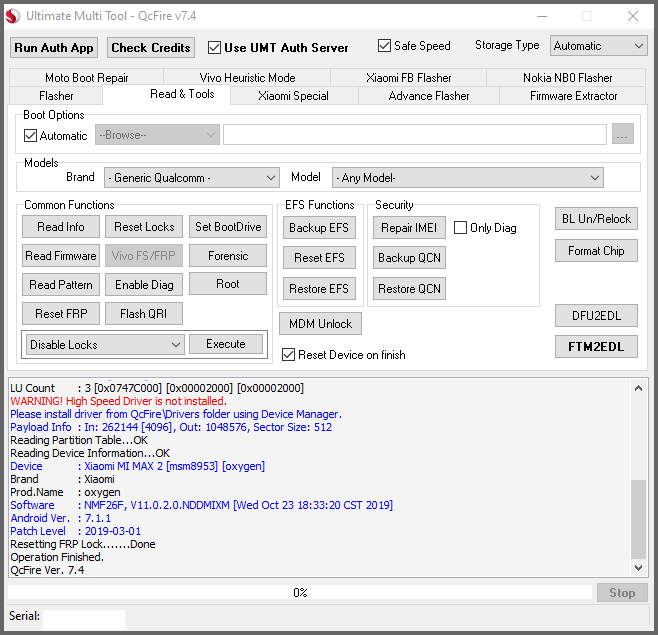
Task: Click the Run Auth App button
Action: [54, 48]
